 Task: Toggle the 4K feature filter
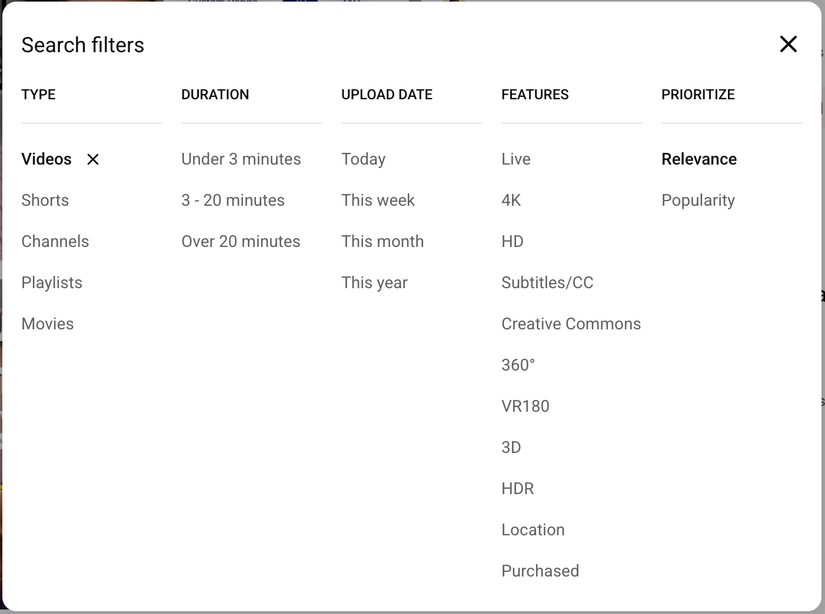coord(511,200)
